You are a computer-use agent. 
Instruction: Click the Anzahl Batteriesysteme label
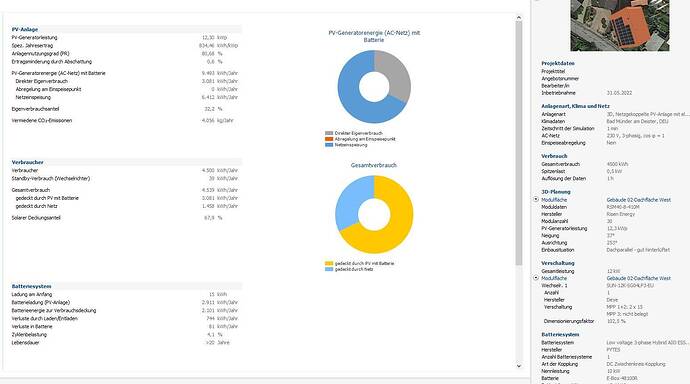[x=566, y=357]
